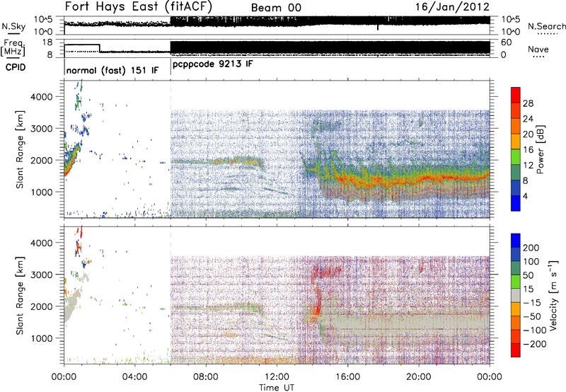Pick the red top segment of Power colorbar

point(516,95)
